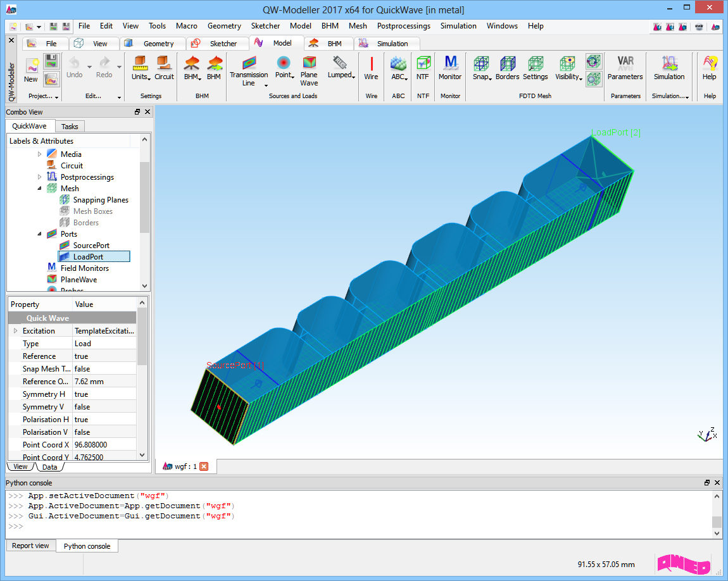Screen dimensions: 728x581
Task: Open the Project group dropdown arrow
Action: click(x=56, y=97)
